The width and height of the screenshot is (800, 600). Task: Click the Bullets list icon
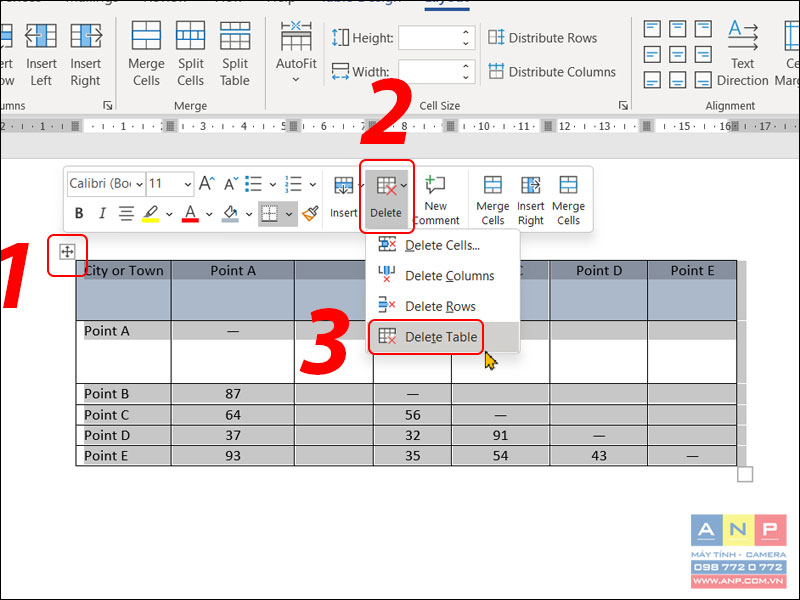pyautogui.click(x=254, y=184)
